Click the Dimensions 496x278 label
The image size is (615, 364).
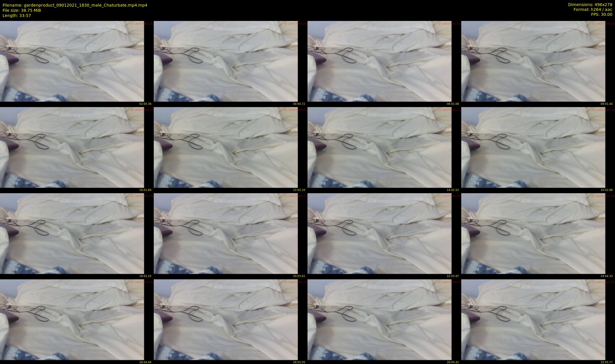(590, 5)
